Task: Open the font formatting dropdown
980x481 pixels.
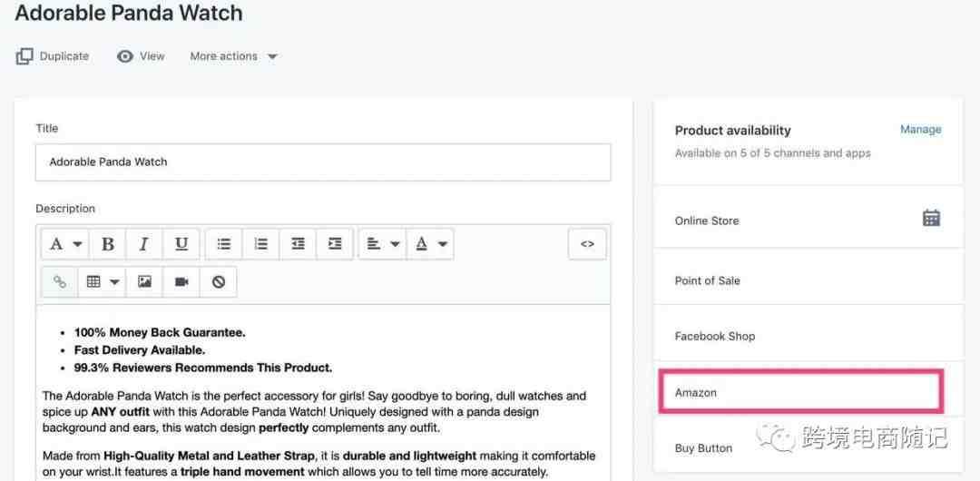Action: coord(65,244)
